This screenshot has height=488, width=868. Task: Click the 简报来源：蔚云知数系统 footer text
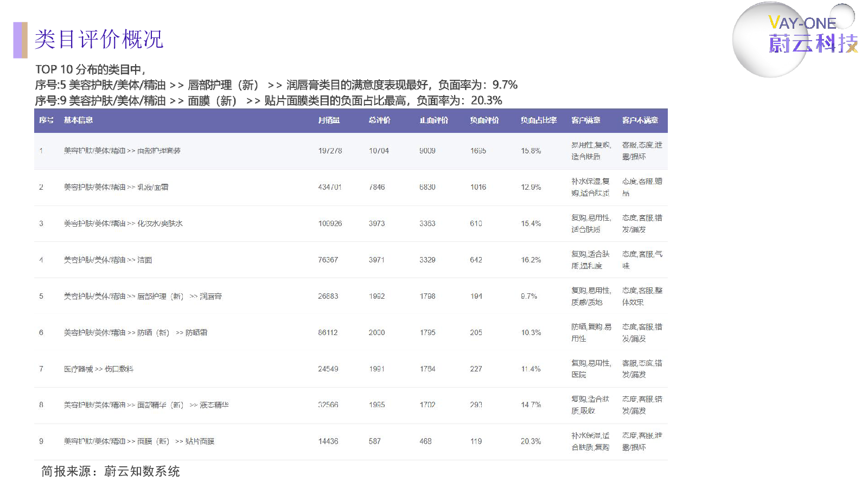coord(111,471)
